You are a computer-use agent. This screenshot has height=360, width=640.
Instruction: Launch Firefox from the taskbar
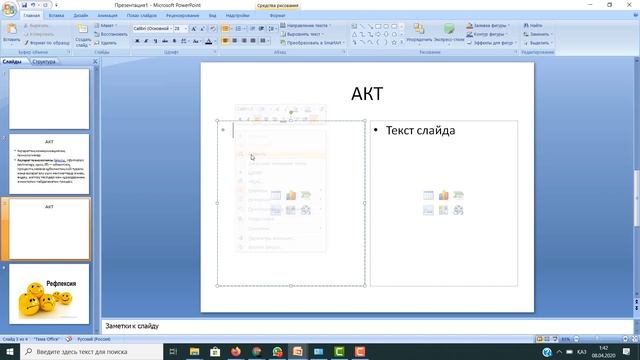click(236, 351)
